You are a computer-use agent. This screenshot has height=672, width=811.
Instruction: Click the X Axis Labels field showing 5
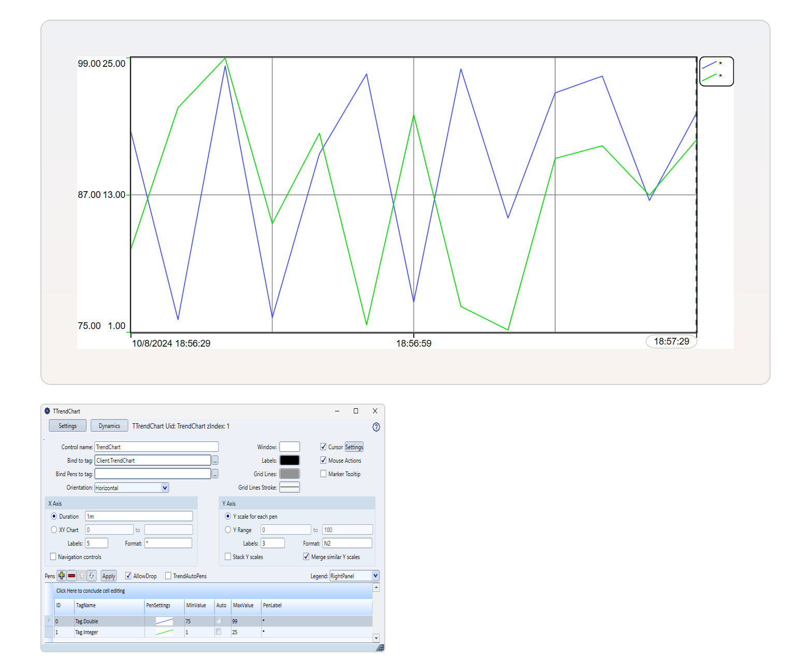coord(97,543)
